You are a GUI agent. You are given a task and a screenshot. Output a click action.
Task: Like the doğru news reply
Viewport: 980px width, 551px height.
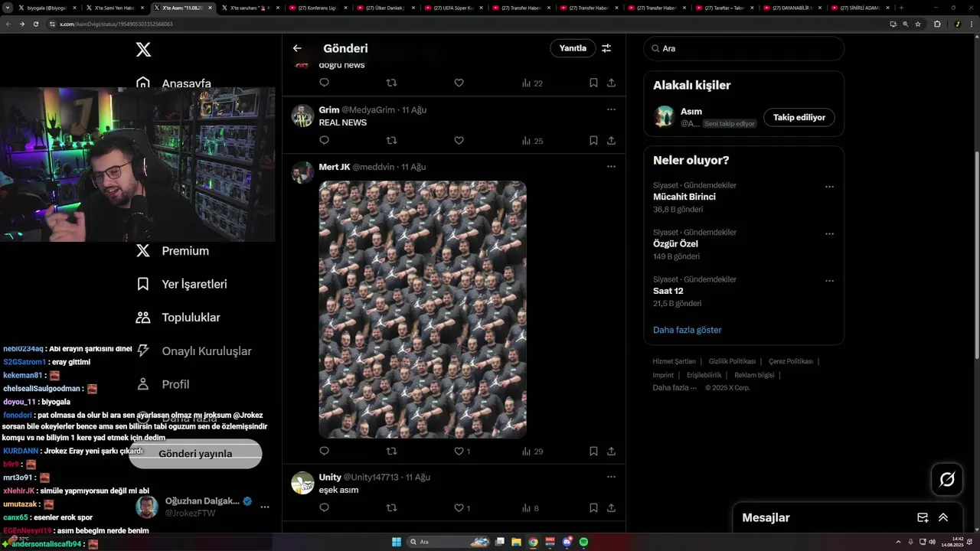pyautogui.click(x=459, y=83)
